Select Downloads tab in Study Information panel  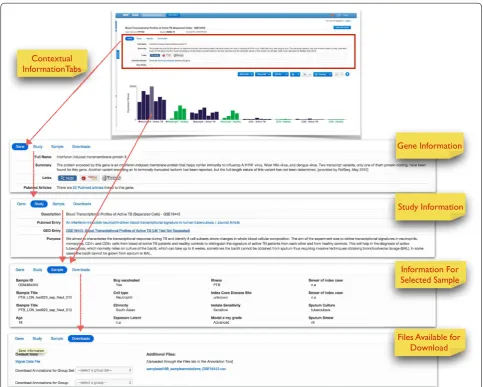click(82, 204)
